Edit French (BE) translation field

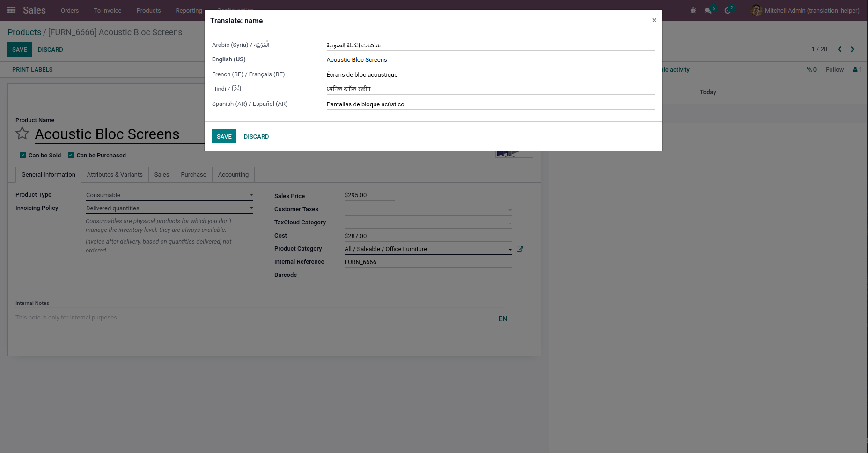coord(491,75)
